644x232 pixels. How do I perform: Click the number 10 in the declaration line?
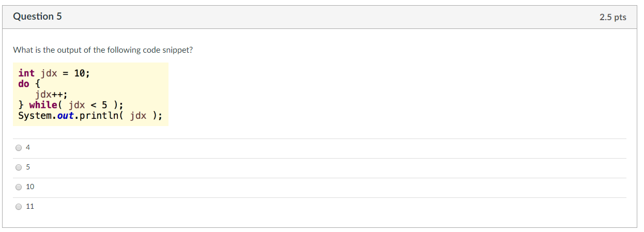(x=80, y=73)
